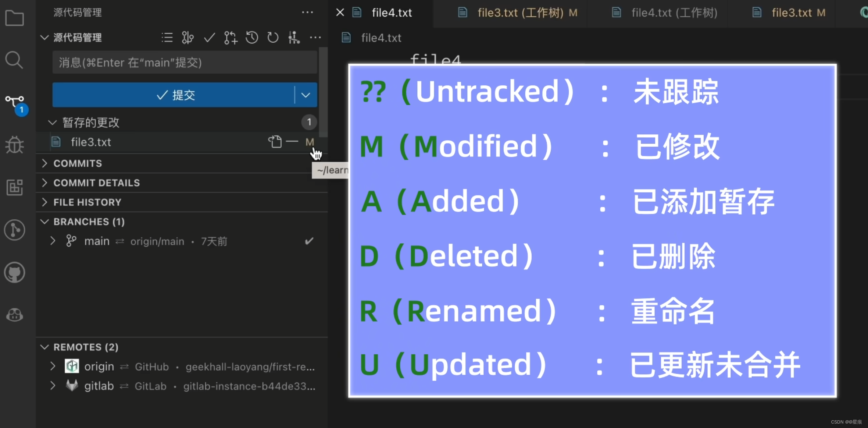This screenshot has width=868, height=428.
Task: Open the commit button dropdown arrow
Action: coord(306,95)
